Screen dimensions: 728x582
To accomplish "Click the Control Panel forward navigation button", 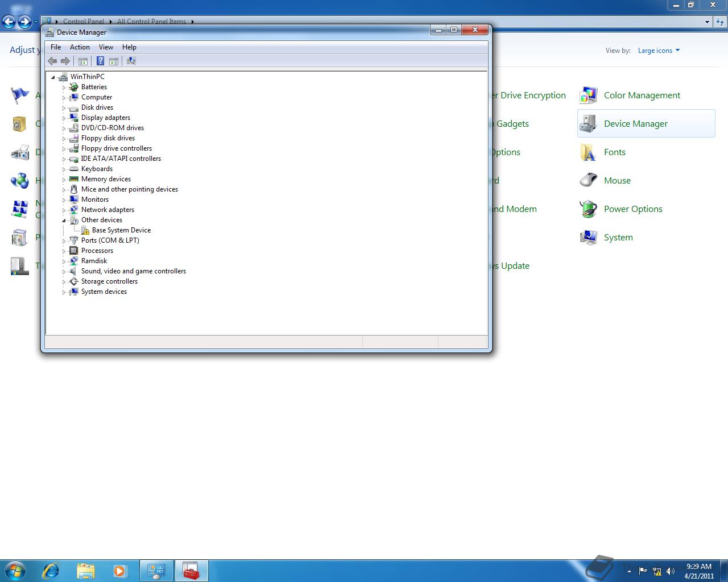I will (24, 22).
